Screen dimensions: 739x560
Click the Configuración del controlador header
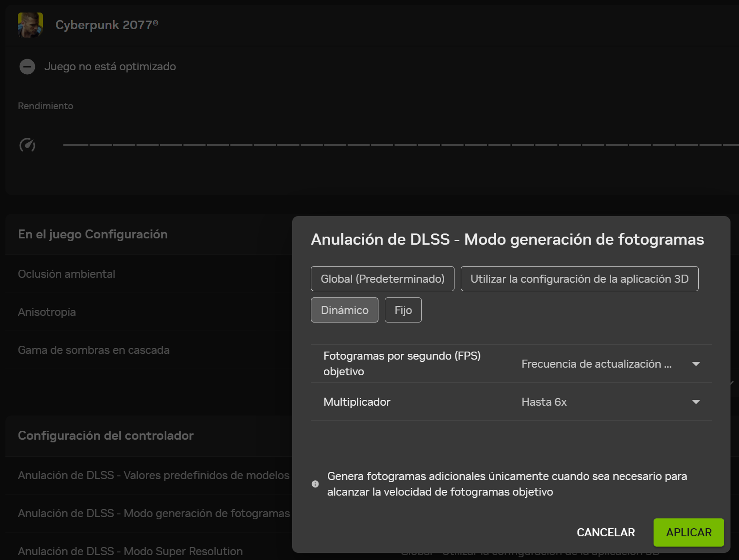click(x=106, y=436)
